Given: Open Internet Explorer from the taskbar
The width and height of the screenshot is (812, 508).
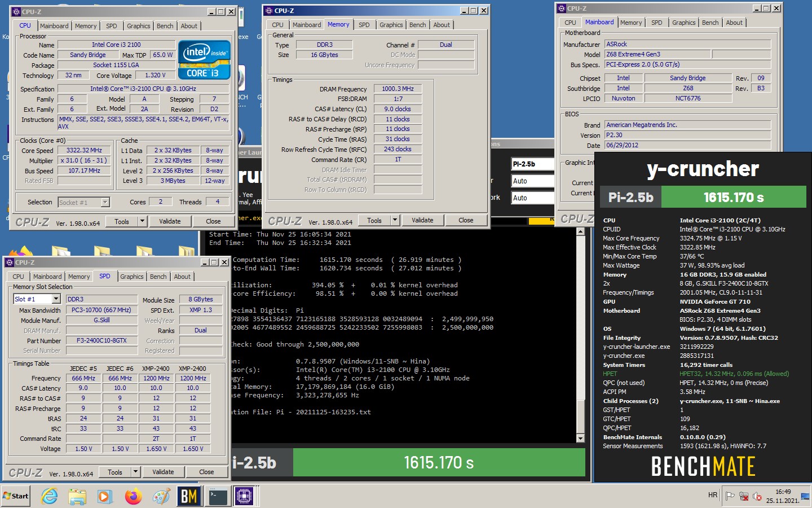Looking at the screenshot, I should (50, 496).
